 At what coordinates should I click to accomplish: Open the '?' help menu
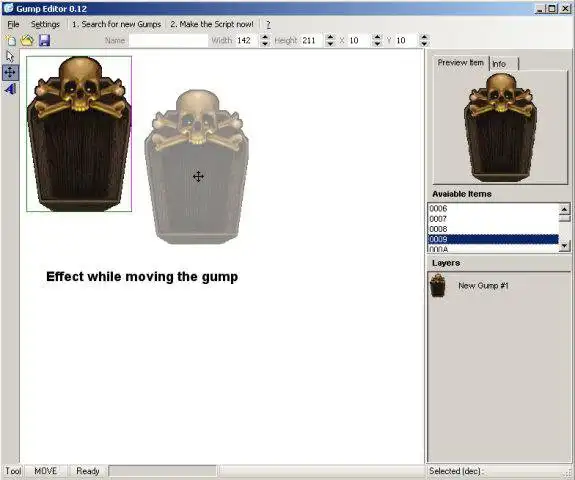[x=268, y=25]
